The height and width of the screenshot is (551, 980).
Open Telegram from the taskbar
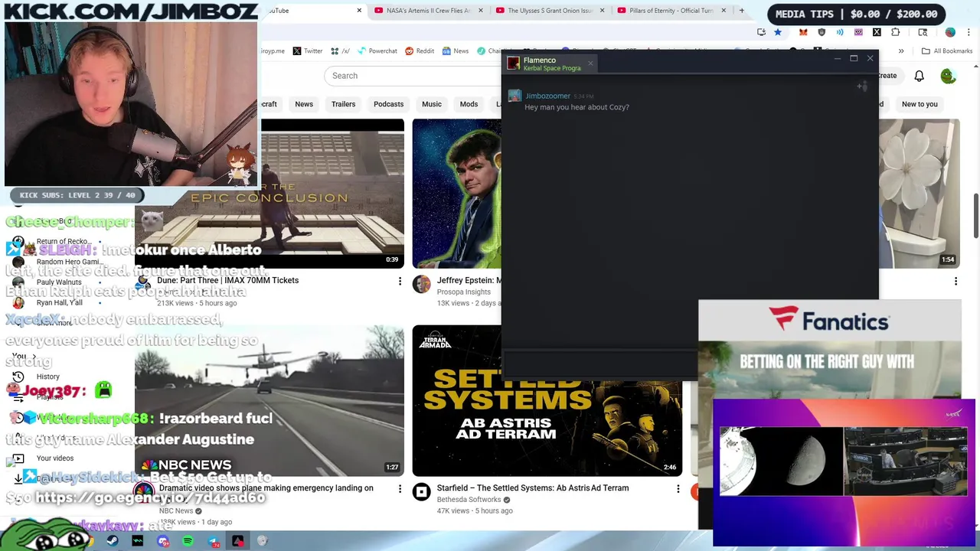pos(214,541)
